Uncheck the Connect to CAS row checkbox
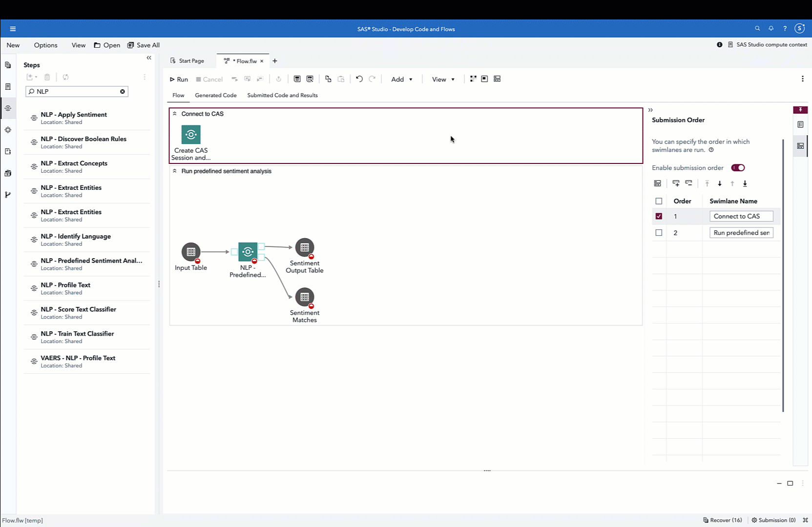This screenshot has height=527, width=812. click(x=659, y=216)
